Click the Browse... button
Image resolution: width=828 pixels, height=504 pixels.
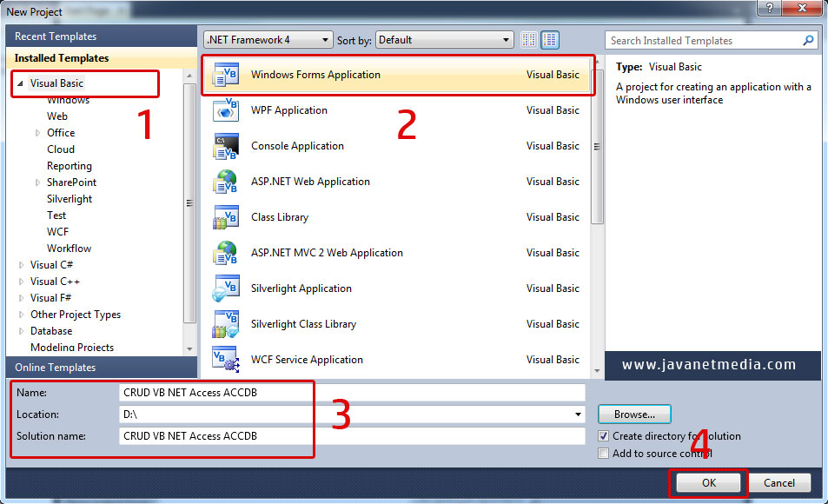[634, 414]
